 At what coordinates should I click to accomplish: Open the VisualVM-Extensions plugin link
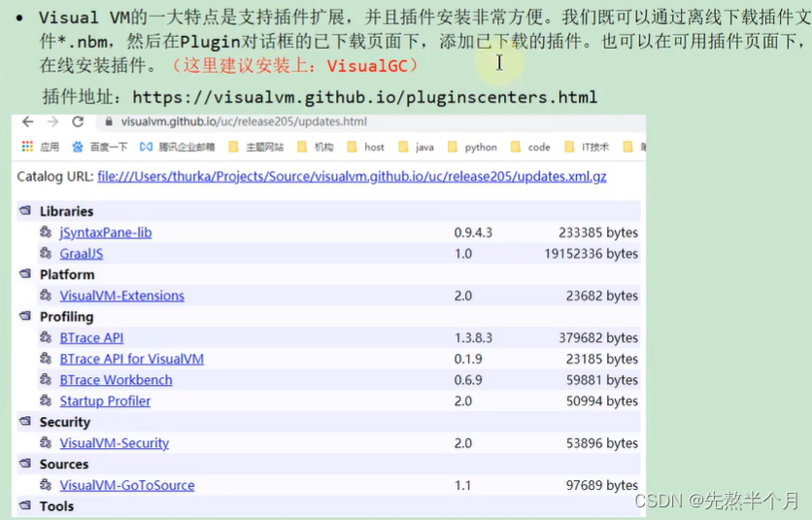[121, 295]
